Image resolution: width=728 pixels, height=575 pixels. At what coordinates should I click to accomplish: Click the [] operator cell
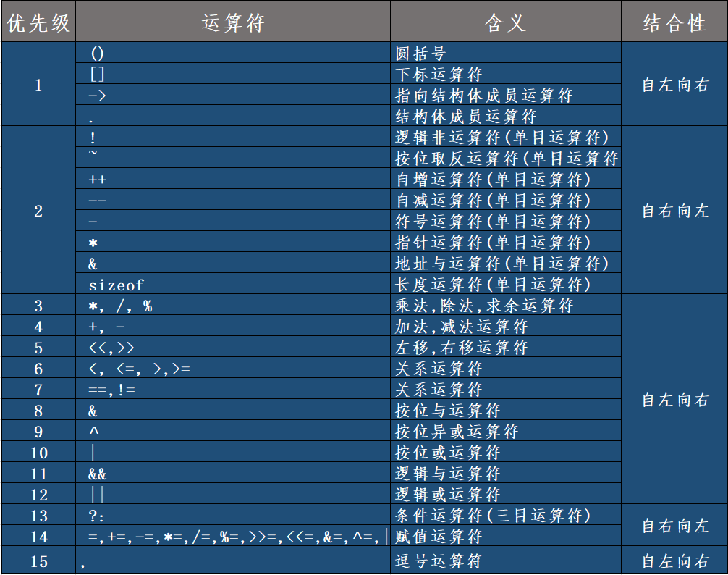coord(232,73)
